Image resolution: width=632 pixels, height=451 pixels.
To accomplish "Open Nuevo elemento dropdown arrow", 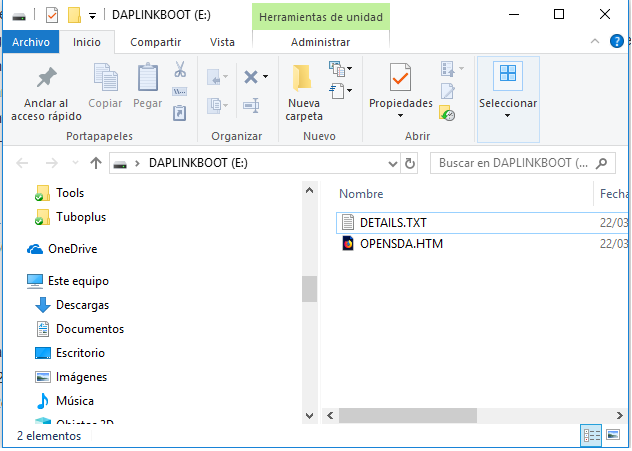I will pos(349,69).
